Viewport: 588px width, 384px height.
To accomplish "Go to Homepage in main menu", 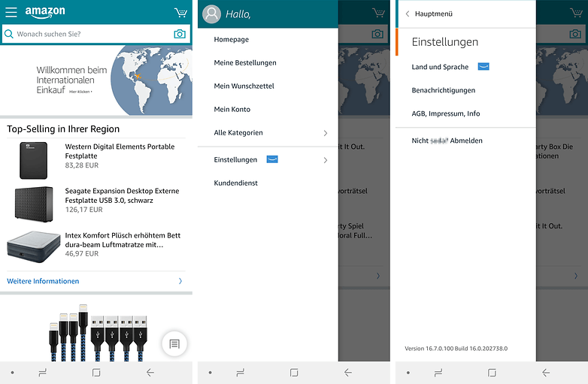I will pyautogui.click(x=231, y=39).
